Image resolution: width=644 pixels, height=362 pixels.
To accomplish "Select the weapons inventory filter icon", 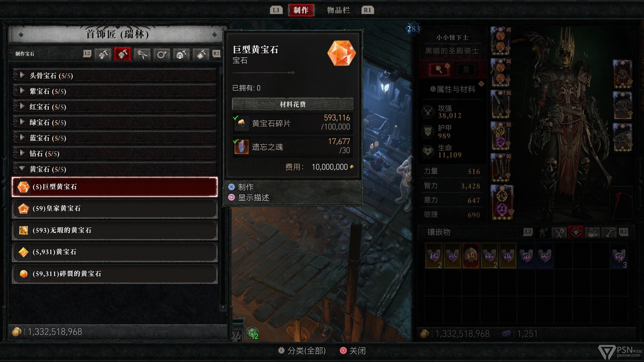I will [559, 232].
